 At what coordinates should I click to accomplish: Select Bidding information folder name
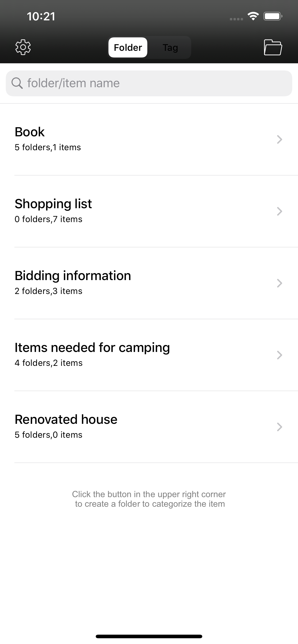click(73, 276)
